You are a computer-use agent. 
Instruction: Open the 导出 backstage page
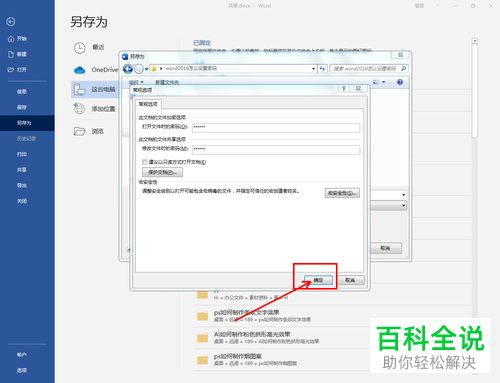[x=22, y=185]
